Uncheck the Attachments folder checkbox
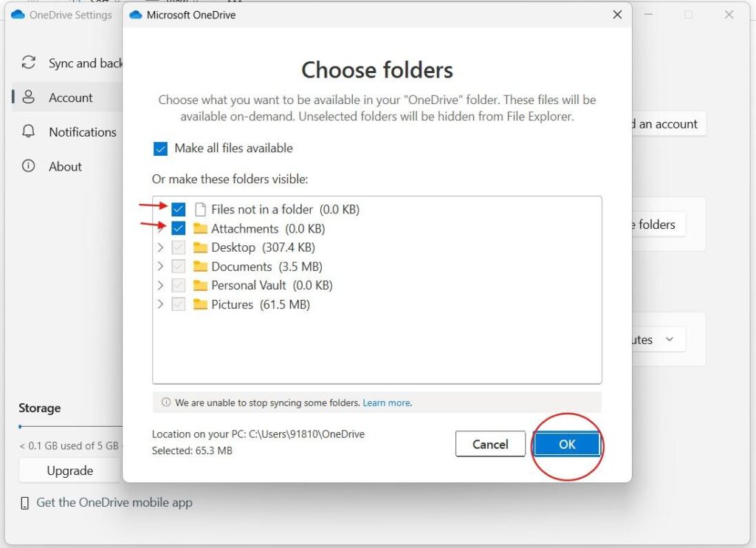 tap(179, 228)
